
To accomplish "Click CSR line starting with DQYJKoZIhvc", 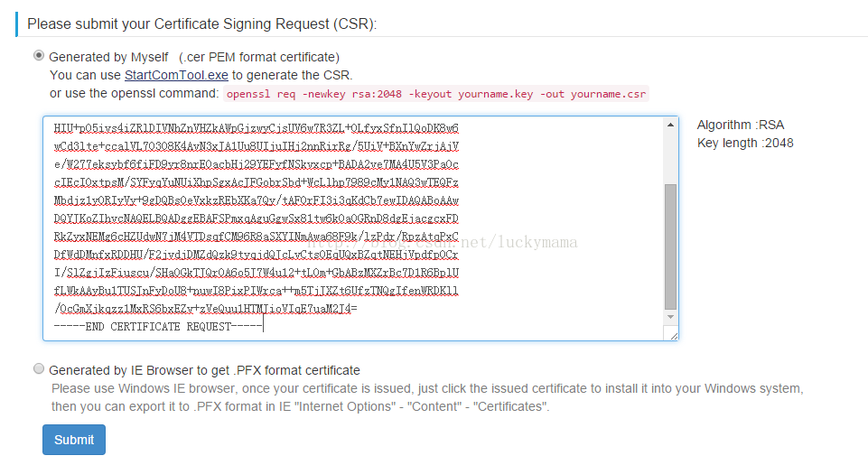I will 257,219.
